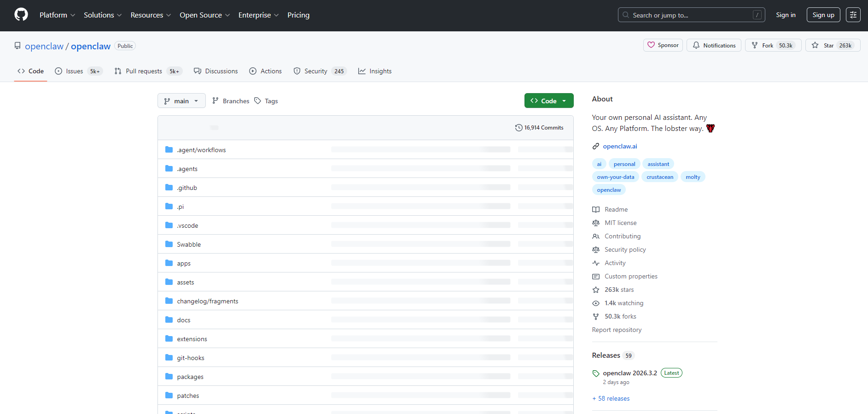Screen dimensions: 868x414
Task: Click the Sign up button
Action: coord(823,15)
